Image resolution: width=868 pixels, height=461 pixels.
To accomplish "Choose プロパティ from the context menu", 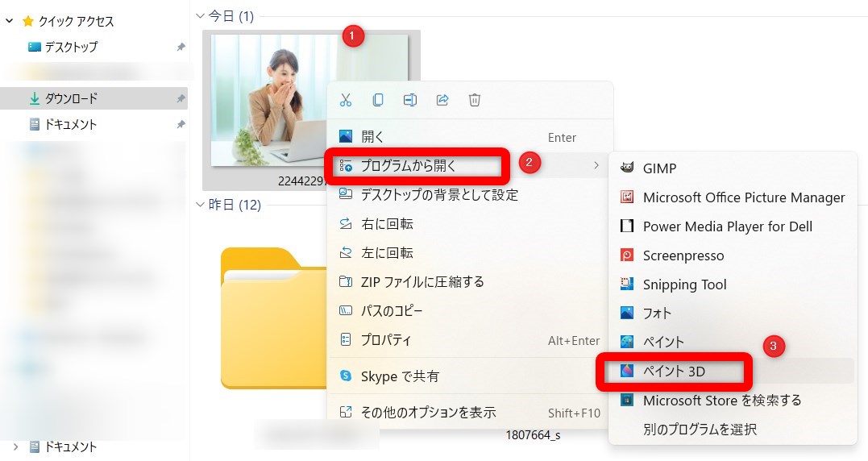I will (386, 340).
